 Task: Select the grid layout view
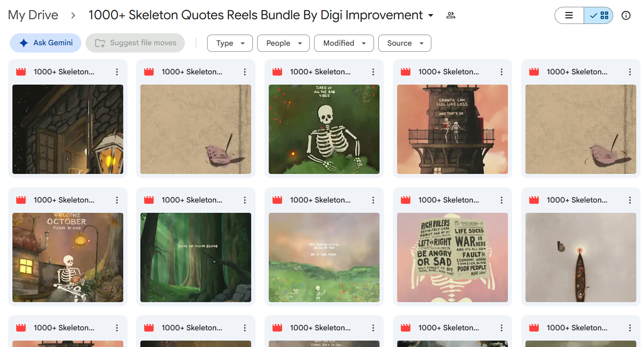[x=599, y=15]
